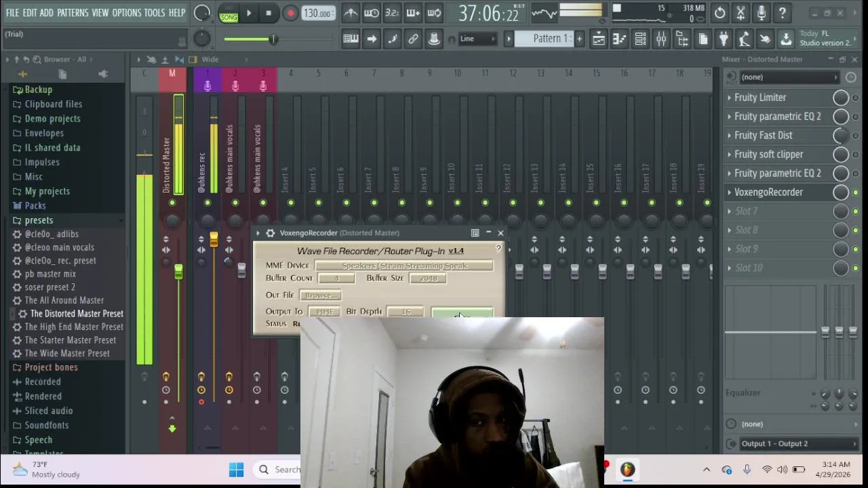The height and width of the screenshot is (488, 868).
Task: Open Windows Start button
Action: coord(236,469)
